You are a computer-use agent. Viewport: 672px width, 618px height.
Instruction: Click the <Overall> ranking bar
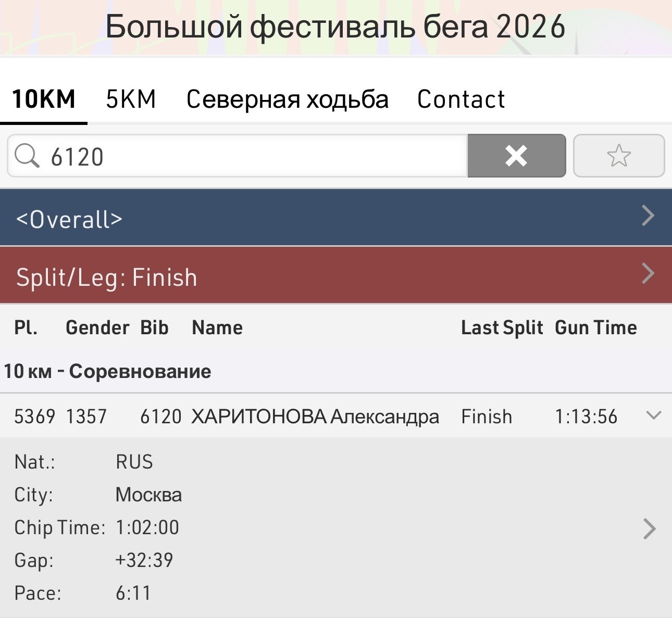pos(336,217)
